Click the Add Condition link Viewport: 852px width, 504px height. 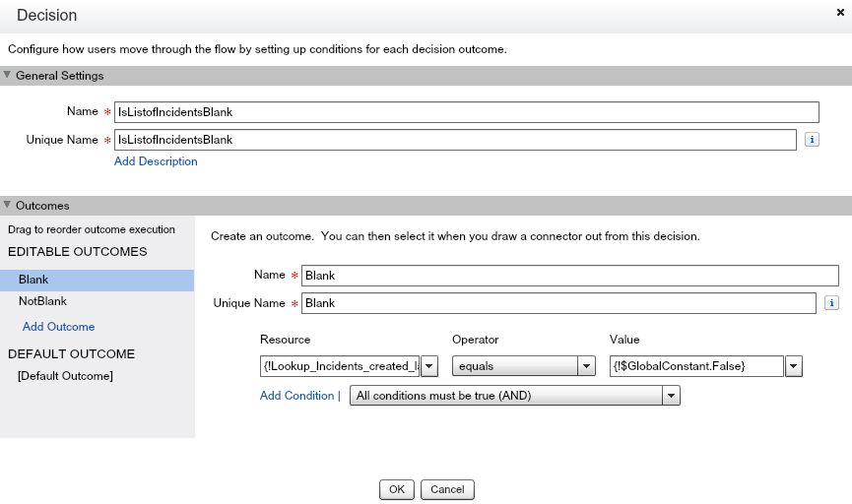click(x=295, y=396)
